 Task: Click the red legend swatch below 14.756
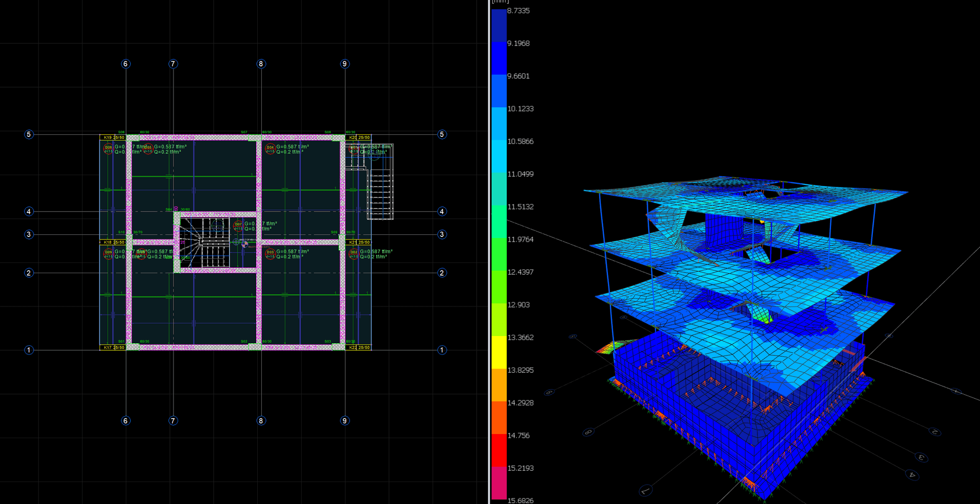coord(499,450)
